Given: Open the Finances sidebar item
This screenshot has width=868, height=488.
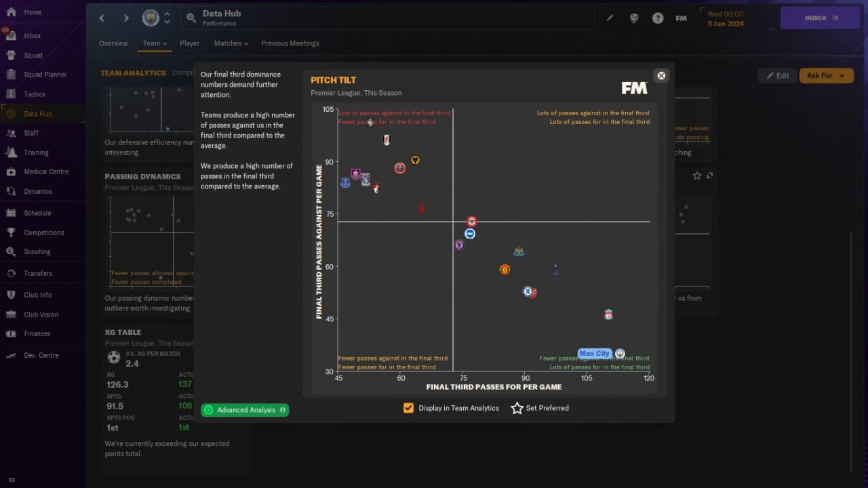Looking at the screenshot, I should point(37,333).
